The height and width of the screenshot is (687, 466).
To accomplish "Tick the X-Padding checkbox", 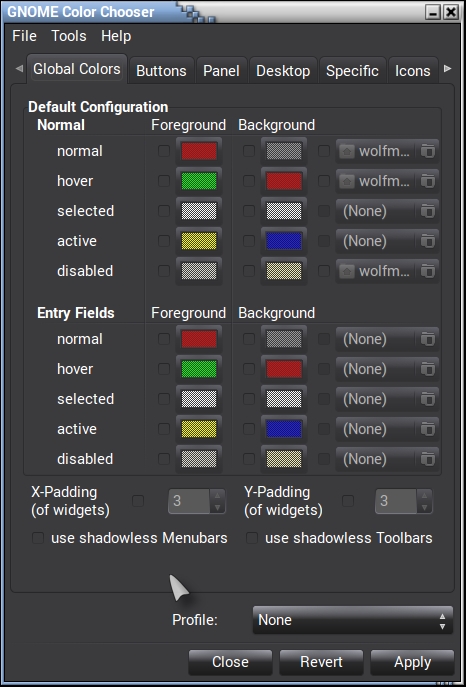I will click(138, 501).
